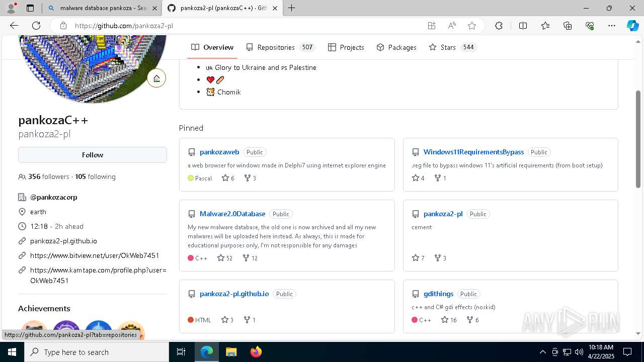Open browser profile icon

(x=11, y=8)
